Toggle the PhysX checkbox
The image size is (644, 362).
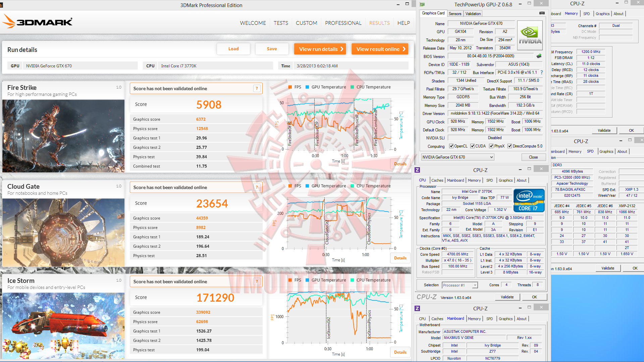[491, 146]
